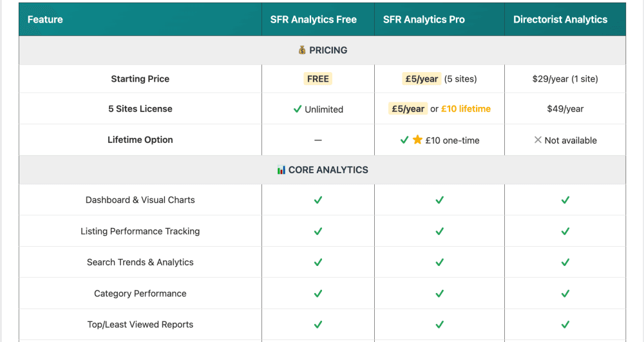
Task: Click the Search Trends & Analytics label
Action: pos(140,262)
